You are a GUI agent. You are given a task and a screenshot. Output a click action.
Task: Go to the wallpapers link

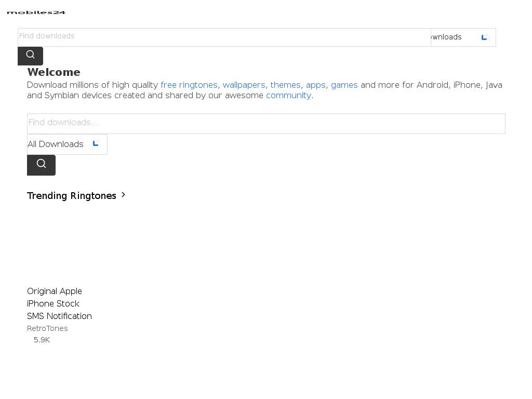coord(244,85)
